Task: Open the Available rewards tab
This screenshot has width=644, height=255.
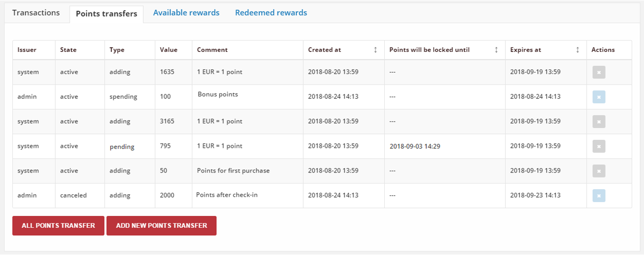Action: pyautogui.click(x=186, y=13)
